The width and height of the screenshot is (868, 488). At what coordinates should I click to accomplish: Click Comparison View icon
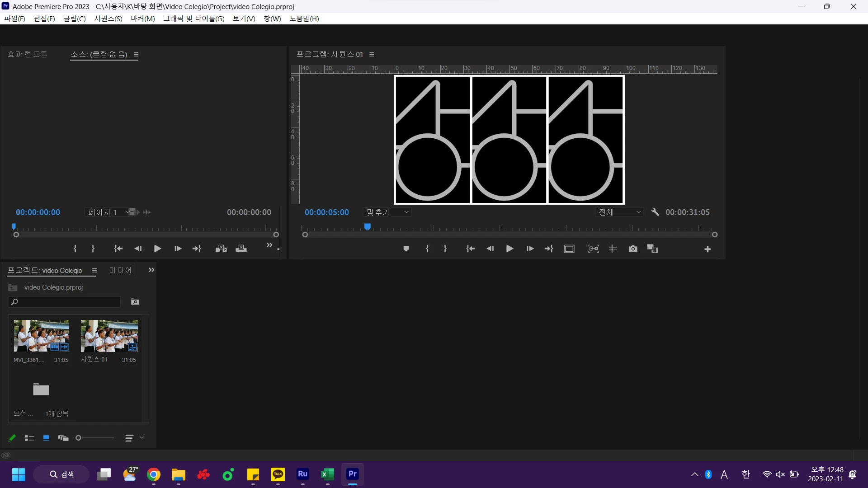pyautogui.click(x=652, y=249)
